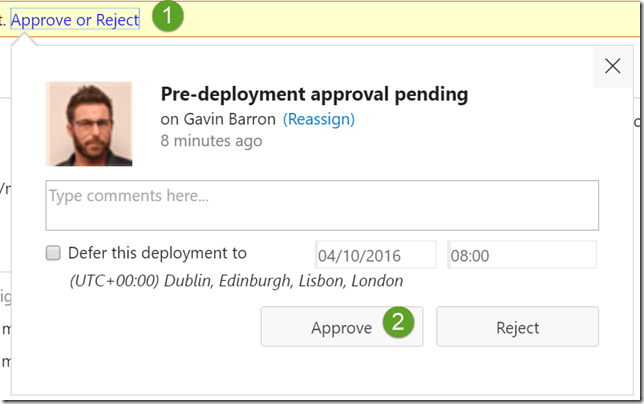Enable the 'Defer this deployment to' checkbox

point(54,254)
